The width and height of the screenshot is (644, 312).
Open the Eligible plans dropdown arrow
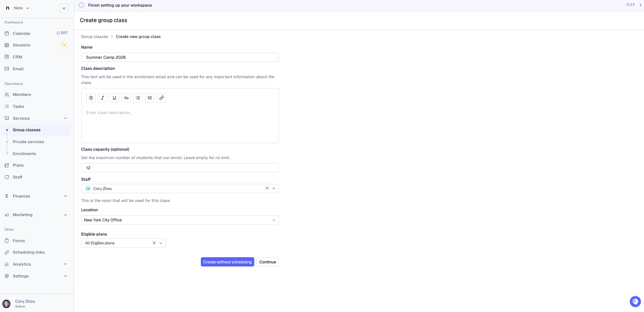pyautogui.click(x=161, y=243)
